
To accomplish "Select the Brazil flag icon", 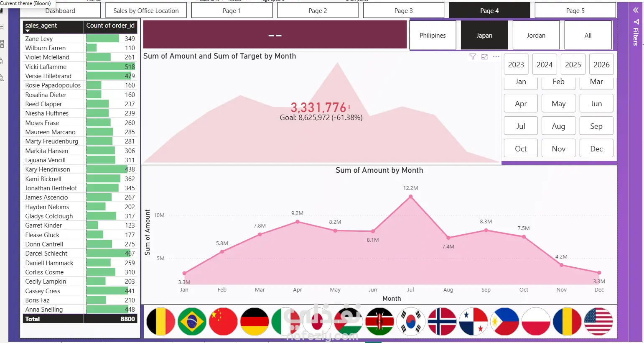I will click(192, 322).
